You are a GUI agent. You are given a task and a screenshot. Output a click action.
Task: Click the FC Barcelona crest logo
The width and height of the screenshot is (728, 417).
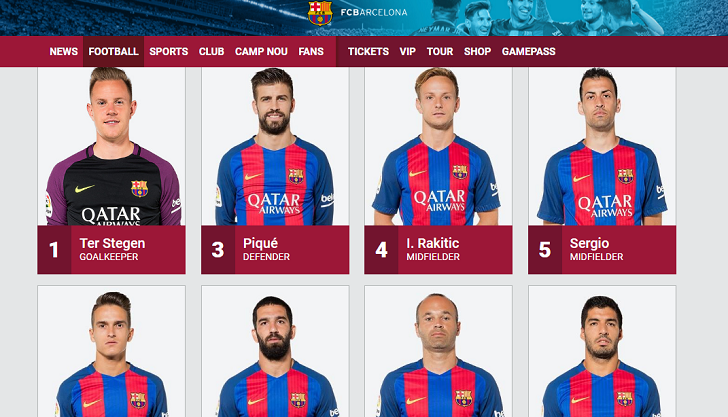[320, 13]
